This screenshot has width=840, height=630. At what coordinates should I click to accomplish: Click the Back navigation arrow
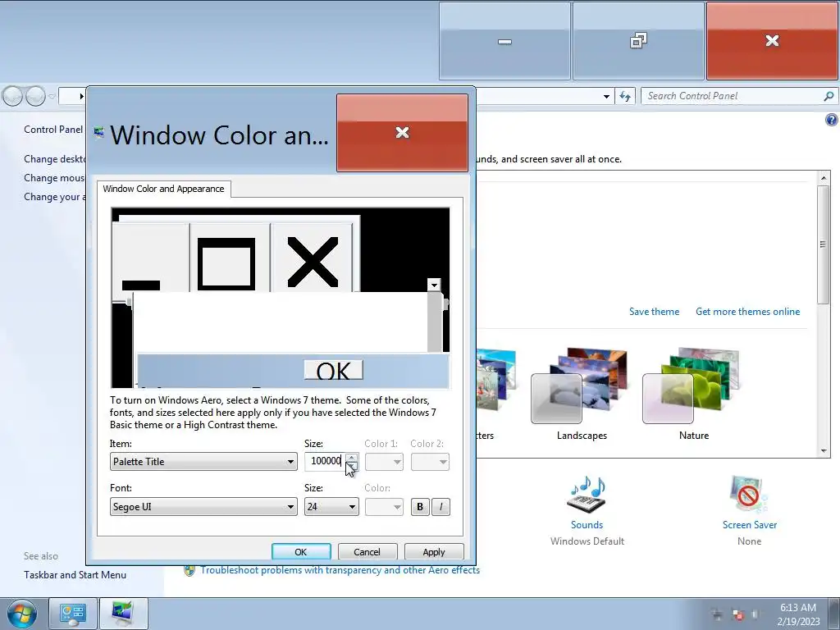pos(12,97)
